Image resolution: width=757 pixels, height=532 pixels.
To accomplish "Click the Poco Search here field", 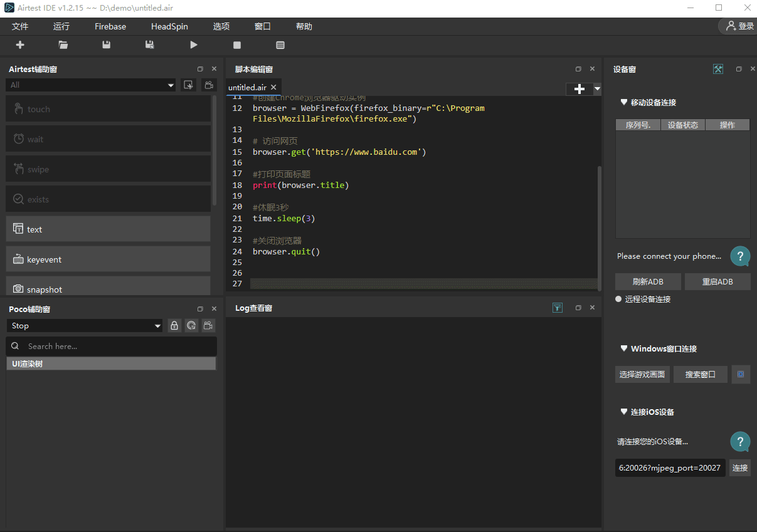I will [x=112, y=346].
